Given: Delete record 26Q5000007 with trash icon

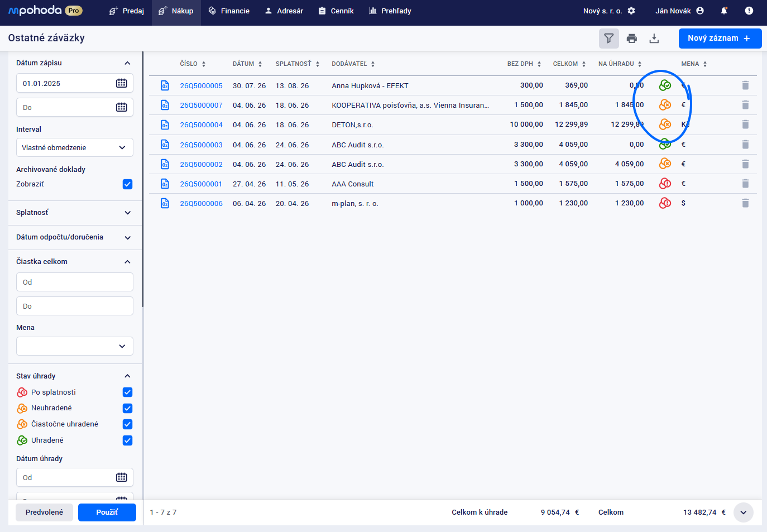Looking at the screenshot, I should (x=745, y=105).
